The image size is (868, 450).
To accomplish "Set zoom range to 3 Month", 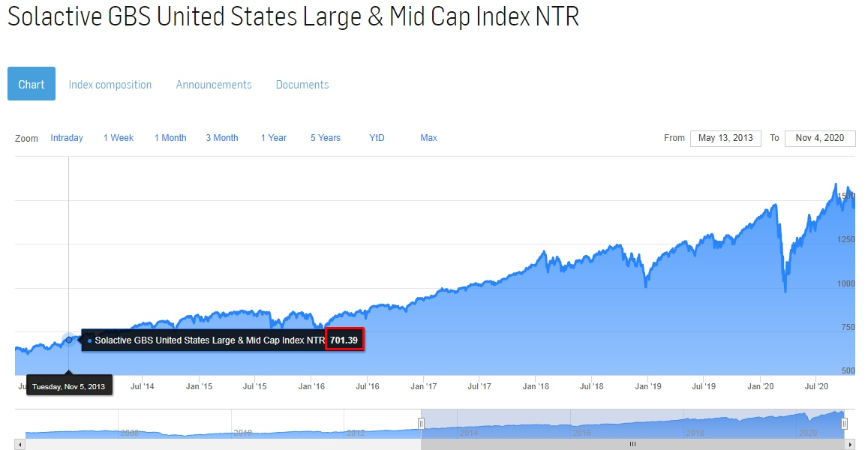I will click(222, 138).
